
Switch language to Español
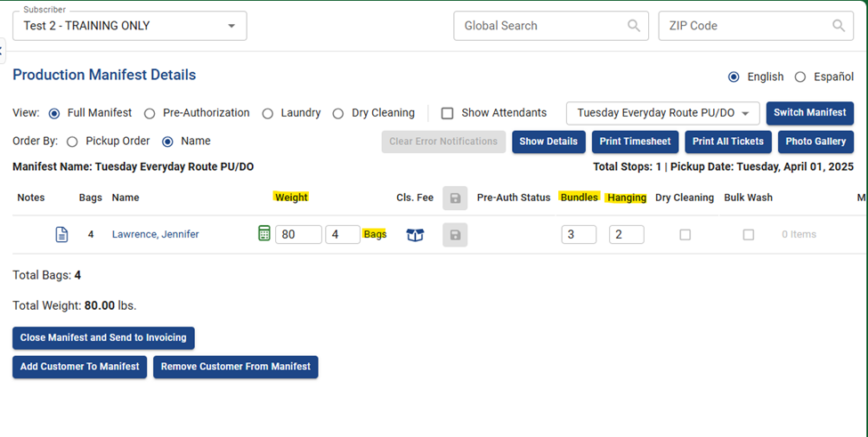pyautogui.click(x=800, y=77)
